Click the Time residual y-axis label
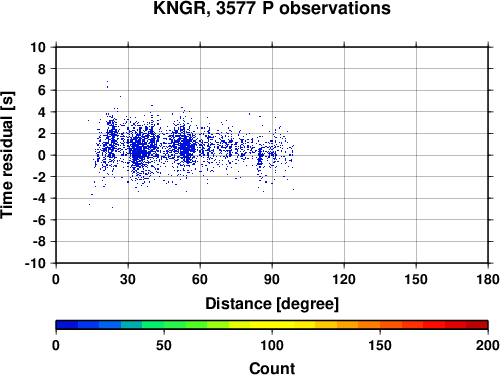The image size is (500, 375). coord(7,155)
